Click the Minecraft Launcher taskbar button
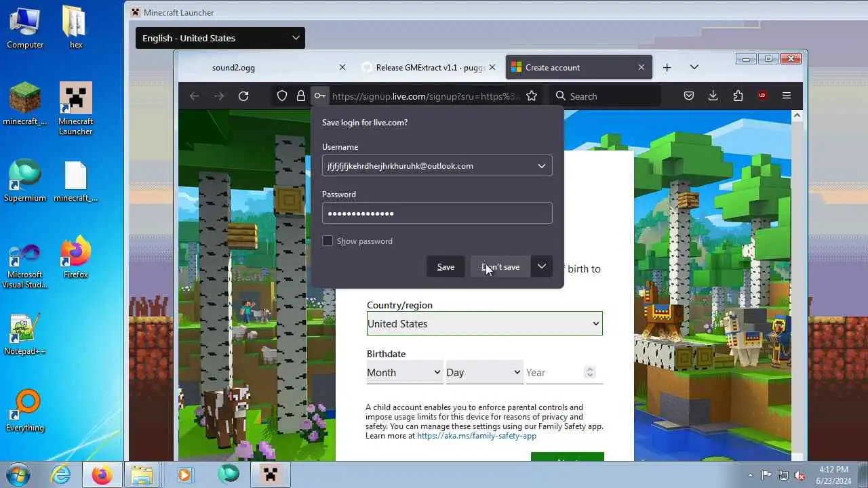The height and width of the screenshot is (488, 868). click(x=271, y=474)
